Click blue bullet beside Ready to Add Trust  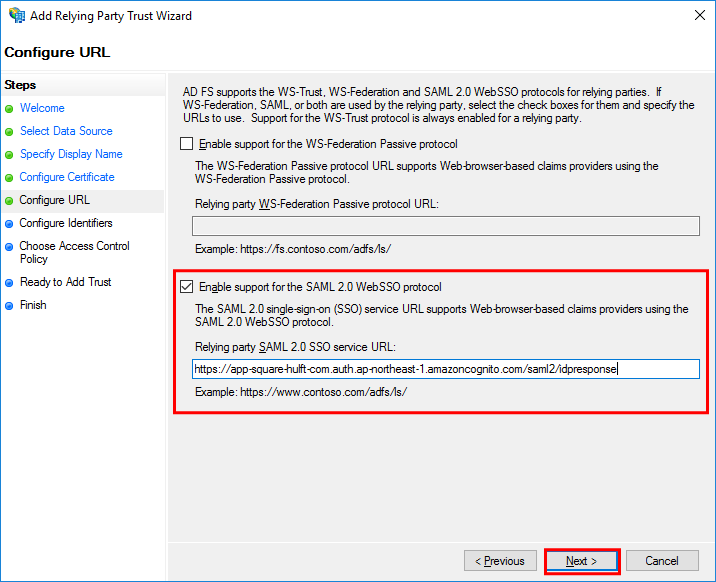coord(9,283)
